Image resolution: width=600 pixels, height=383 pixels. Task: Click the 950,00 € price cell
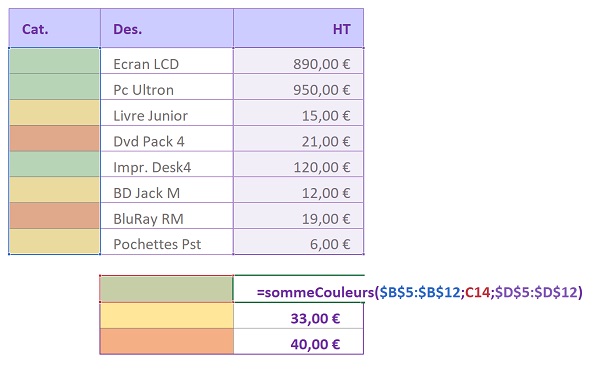coord(298,87)
